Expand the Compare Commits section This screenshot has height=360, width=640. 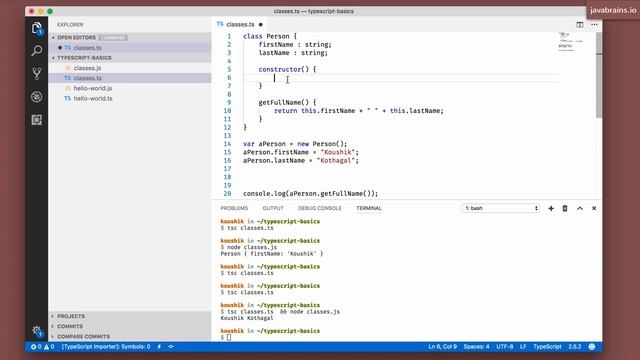coord(83,337)
